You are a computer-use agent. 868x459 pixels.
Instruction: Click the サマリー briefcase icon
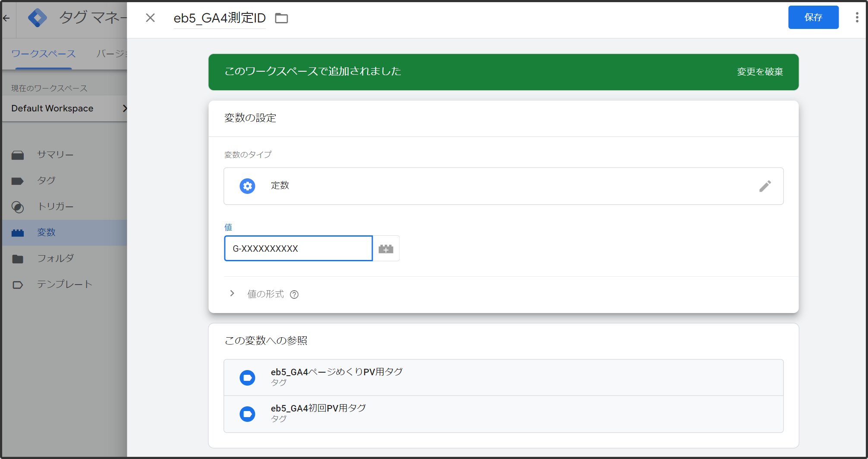coord(18,155)
